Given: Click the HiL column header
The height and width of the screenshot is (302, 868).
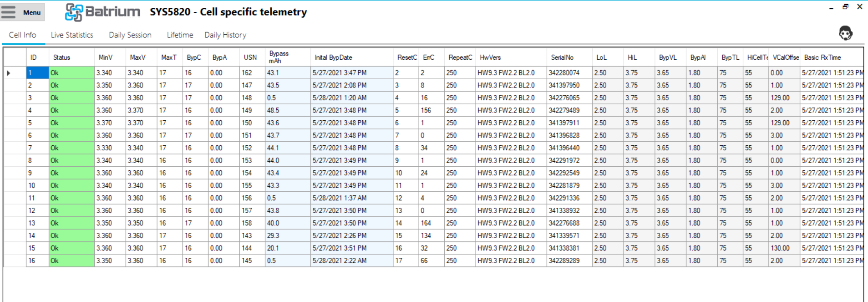Looking at the screenshot, I should tap(640, 57).
